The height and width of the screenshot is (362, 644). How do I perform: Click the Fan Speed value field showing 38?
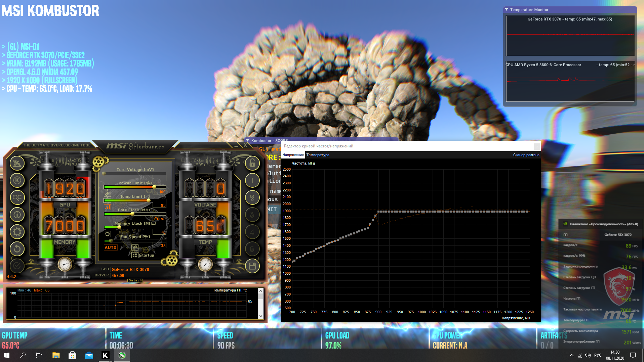click(x=160, y=245)
